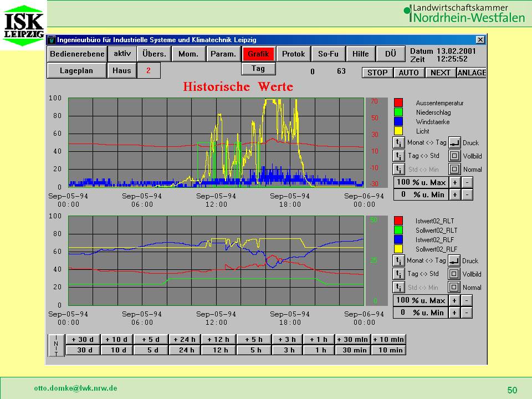This screenshot has height=399, width=532.
Task: Open the Tag option below Grafik
Action: click(258, 69)
